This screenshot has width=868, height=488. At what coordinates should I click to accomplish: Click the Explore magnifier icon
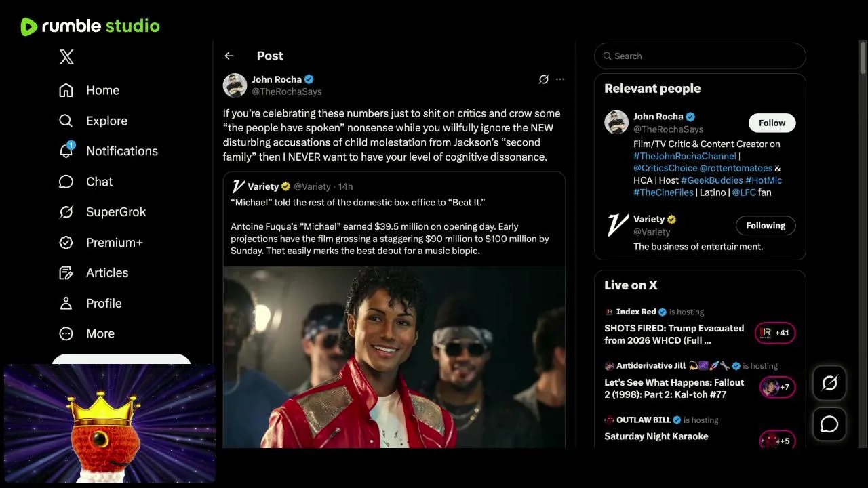point(66,121)
